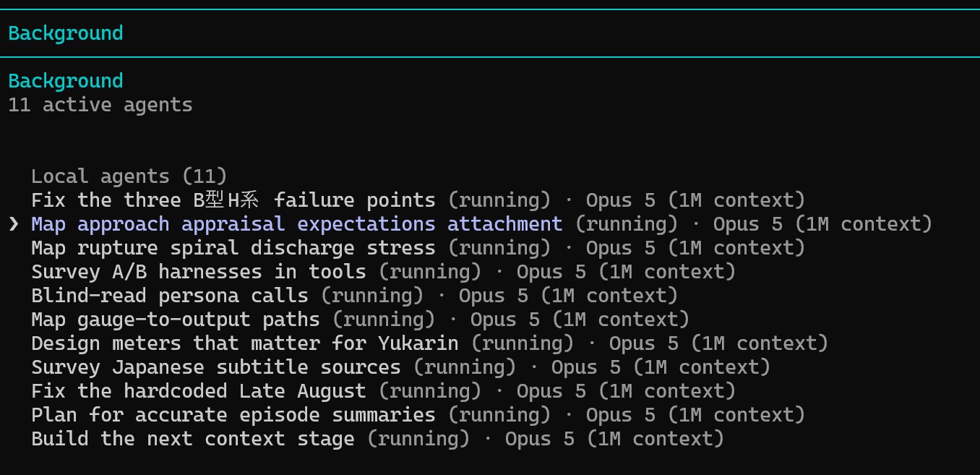Choose the Survey Japanese subtitle sources agent
The width and height of the screenshot is (980, 475).
click(x=400, y=367)
